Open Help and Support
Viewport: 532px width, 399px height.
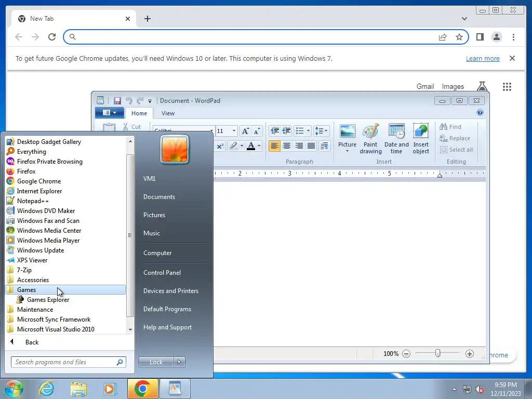coord(167,327)
